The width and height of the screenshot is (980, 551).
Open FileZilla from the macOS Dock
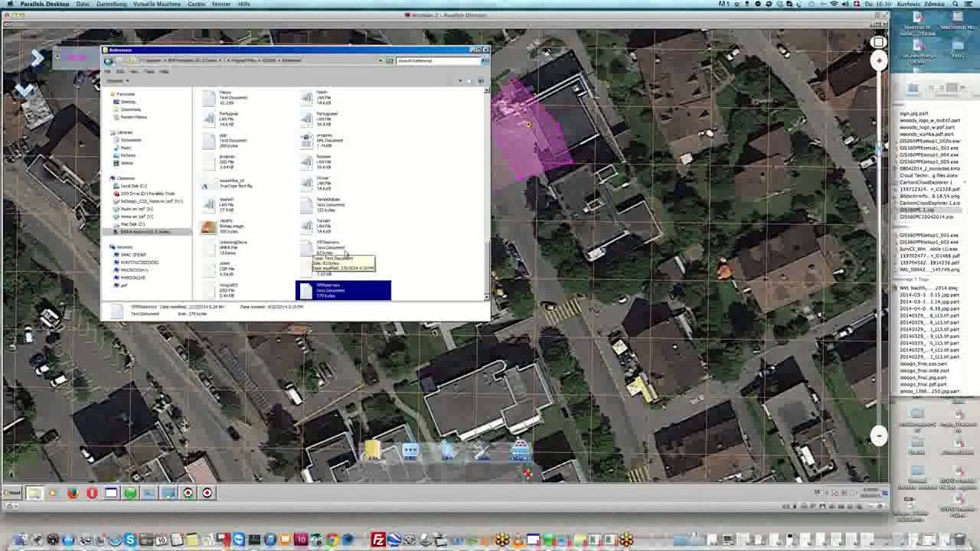click(x=378, y=540)
